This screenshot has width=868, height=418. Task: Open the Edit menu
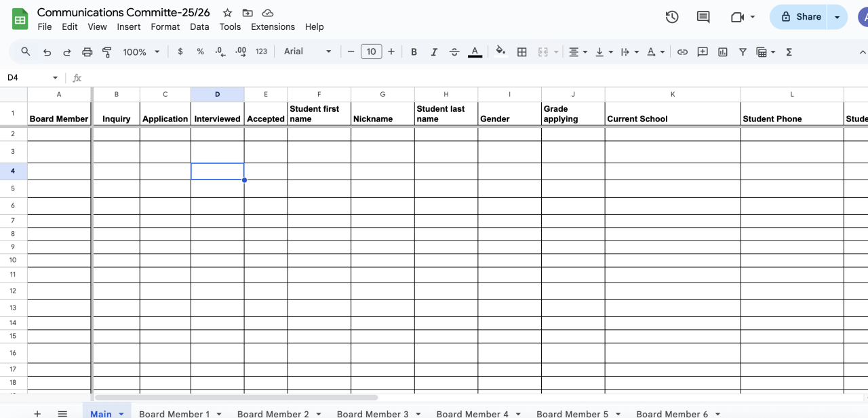click(69, 27)
